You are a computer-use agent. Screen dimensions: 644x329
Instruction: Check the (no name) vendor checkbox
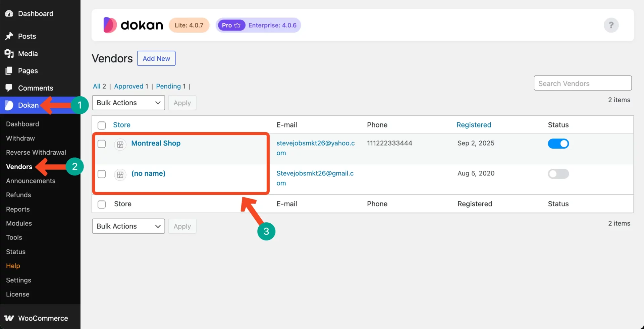pyautogui.click(x=102, y=174)
